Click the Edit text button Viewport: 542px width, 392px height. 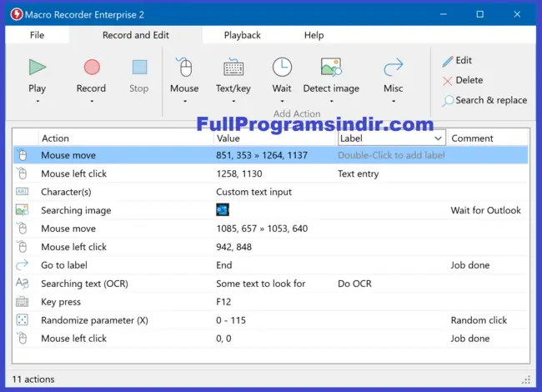click(x=464, y=61)
